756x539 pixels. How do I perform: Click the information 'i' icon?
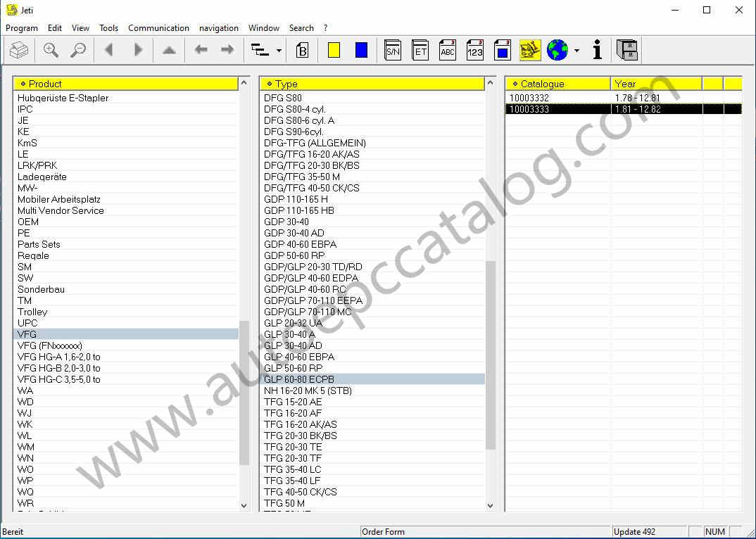coord(598,50)
